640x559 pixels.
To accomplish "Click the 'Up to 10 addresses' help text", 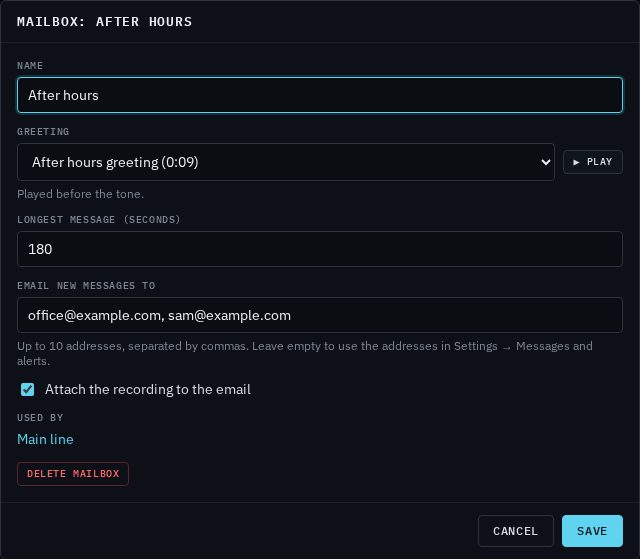I will (305, 353).
